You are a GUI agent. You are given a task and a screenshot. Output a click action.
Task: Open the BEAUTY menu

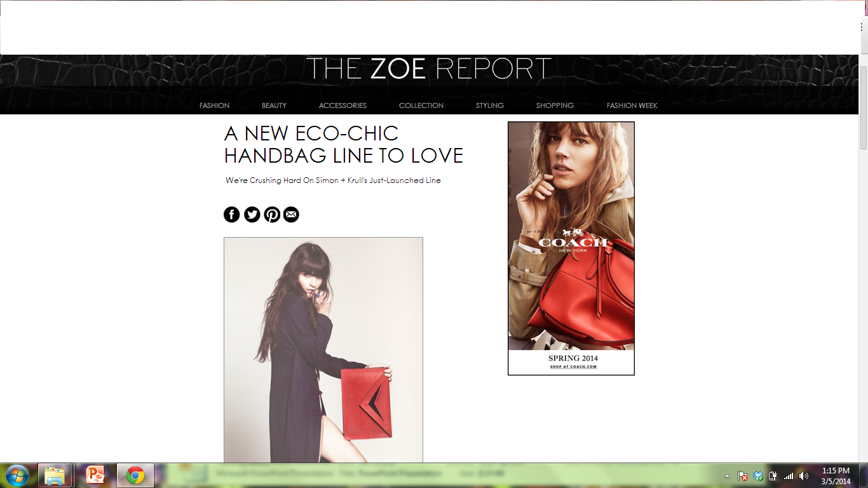(274, 105)
